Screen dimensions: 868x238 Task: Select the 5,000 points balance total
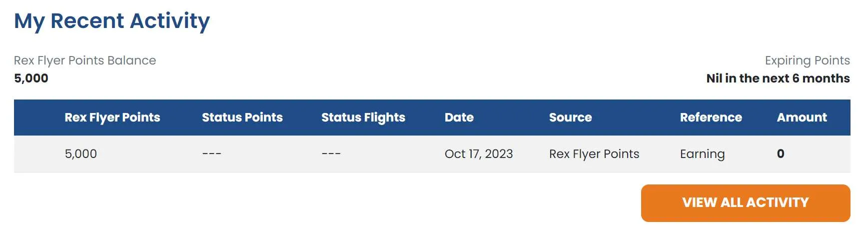click(31, 78)
